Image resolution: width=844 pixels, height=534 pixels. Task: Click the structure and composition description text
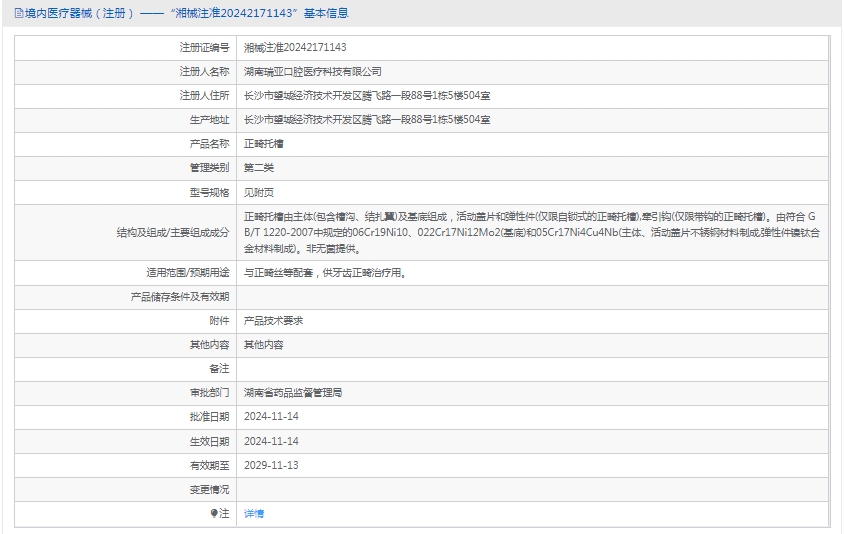coord(530,232)
